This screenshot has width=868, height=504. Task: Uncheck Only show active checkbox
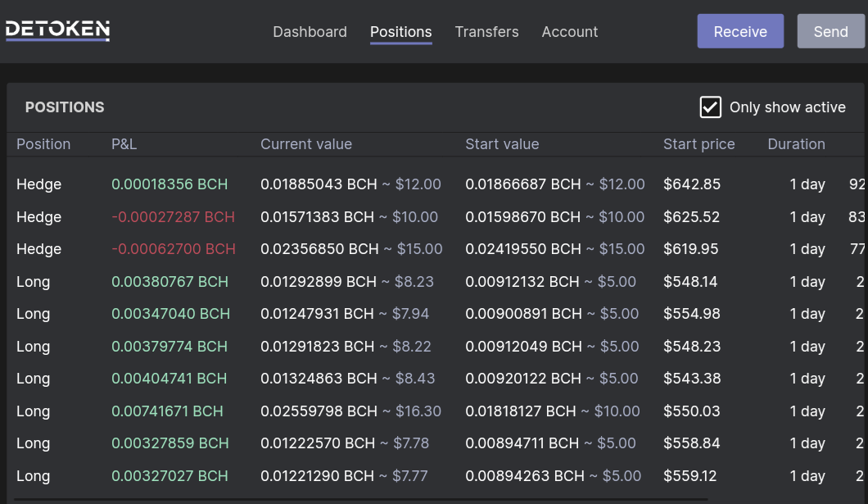710,107
